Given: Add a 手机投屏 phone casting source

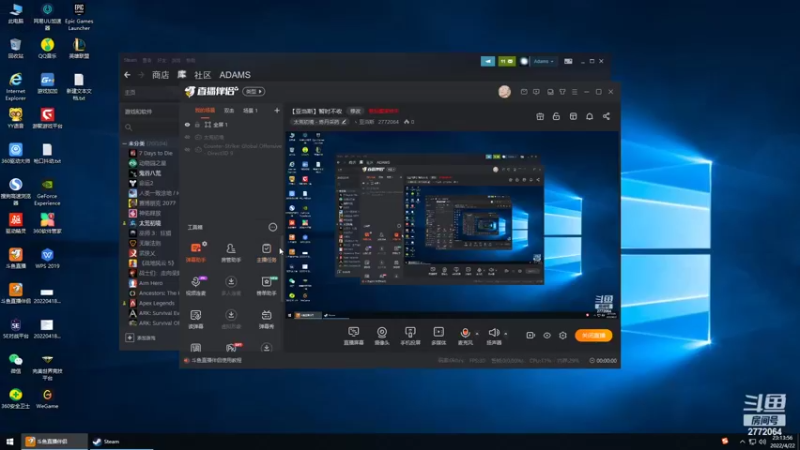Looking at the screenshot, I should [410, 336].
